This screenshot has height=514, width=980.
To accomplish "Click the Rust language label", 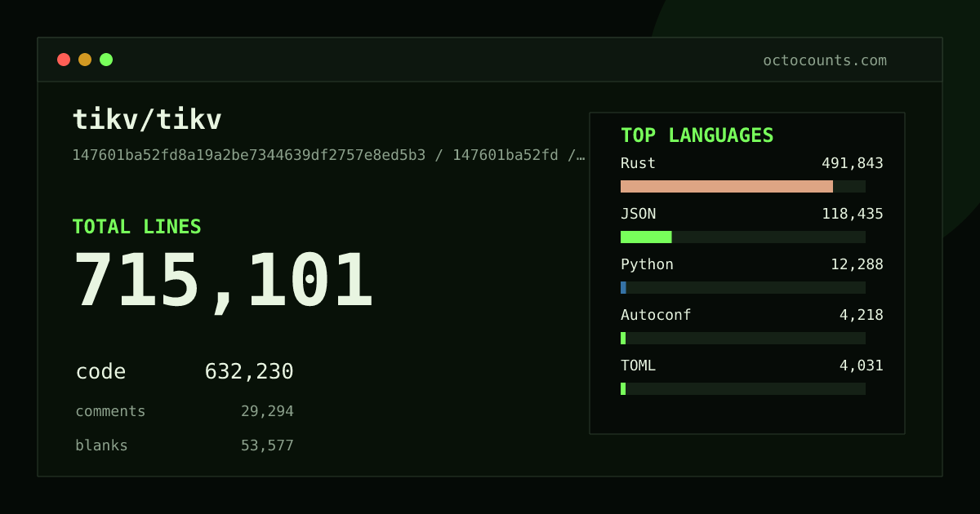I will (x=638, y=163).
